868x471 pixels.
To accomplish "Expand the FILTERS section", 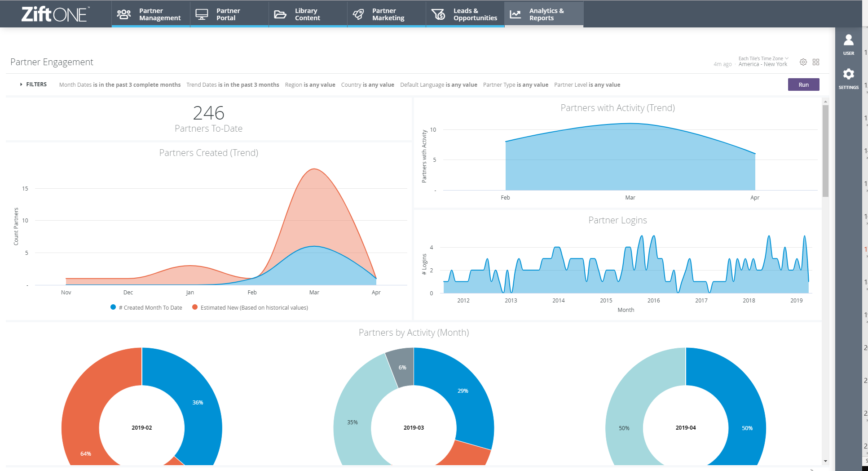I will pyautogui.click(x=33, y=84).
